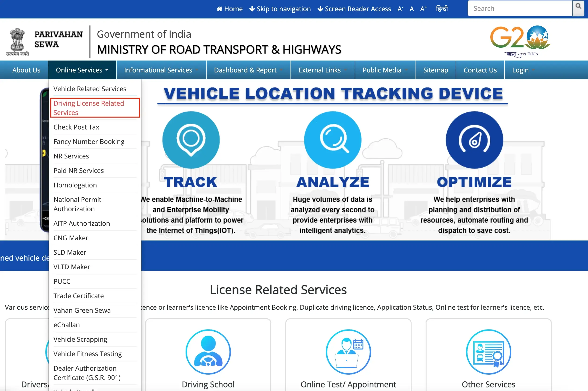
Task: Open the Contact Us page
Action: [x=480, y=70]
